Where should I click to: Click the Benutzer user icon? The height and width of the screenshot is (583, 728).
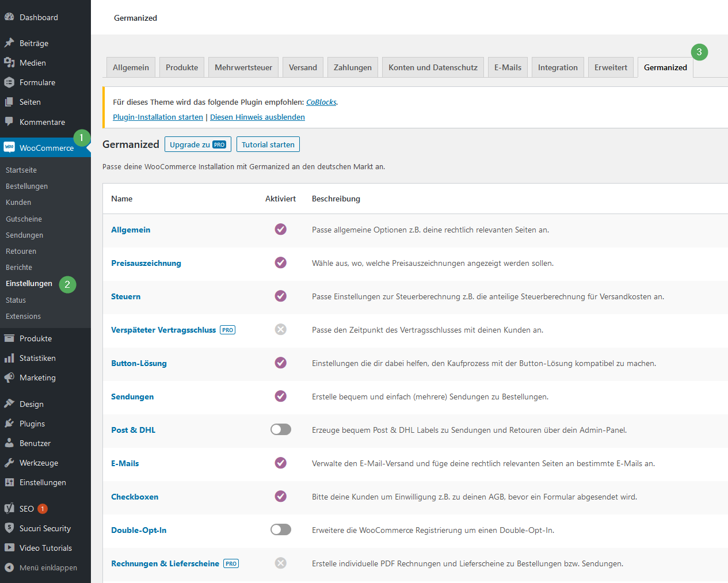pos(9,443)
